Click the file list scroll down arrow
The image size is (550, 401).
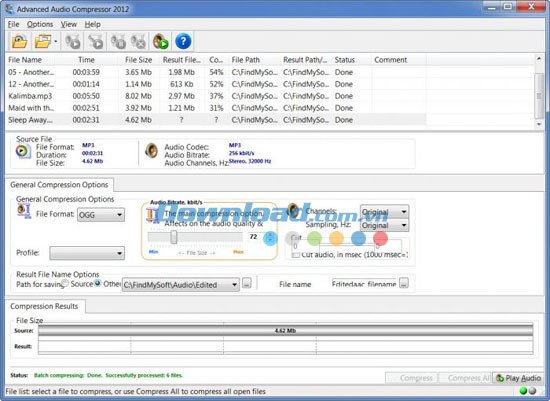coord(539,124)
